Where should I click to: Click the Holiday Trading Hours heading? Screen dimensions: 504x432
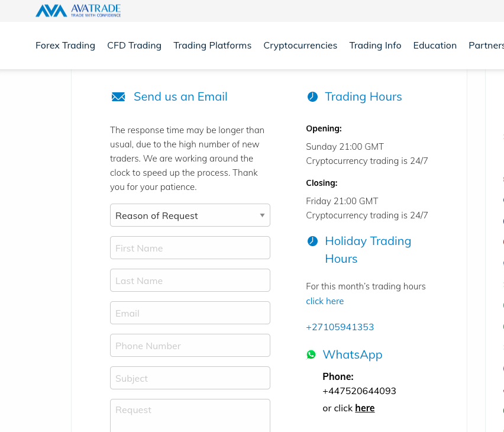point(368,250)
